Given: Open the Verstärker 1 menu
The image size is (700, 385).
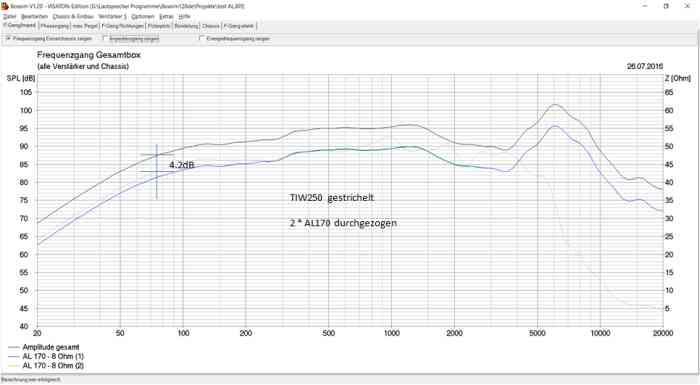Looking at the screenshot, I should point(112,17).
